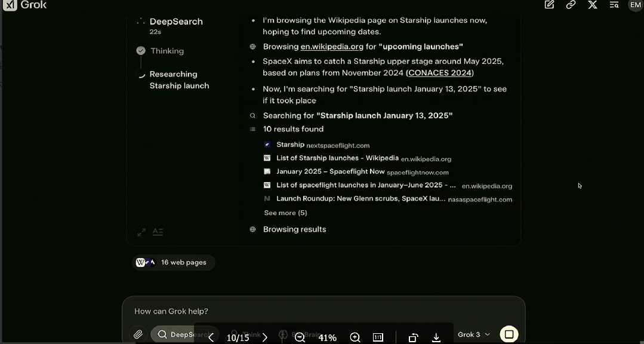Image resolution: width=644 pixels, height=344 pixels.
Task: Click the 10 results found text
Action: [293, 129]
